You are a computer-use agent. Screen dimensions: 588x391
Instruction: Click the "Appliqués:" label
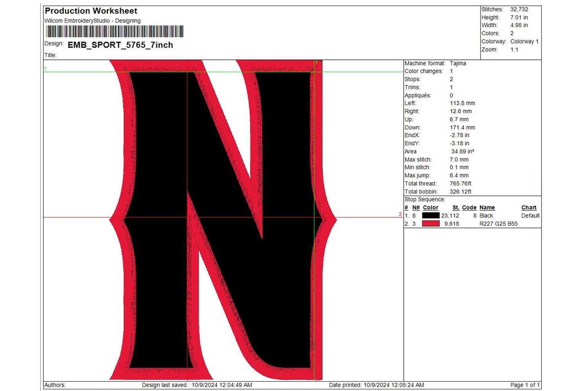[x=418, y=95]
